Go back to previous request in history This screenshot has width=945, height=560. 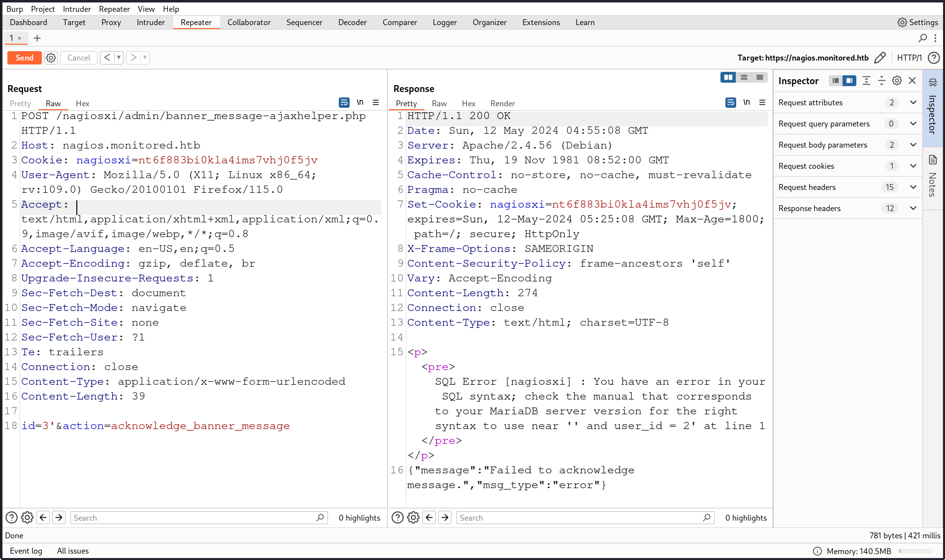pos(107,58)
